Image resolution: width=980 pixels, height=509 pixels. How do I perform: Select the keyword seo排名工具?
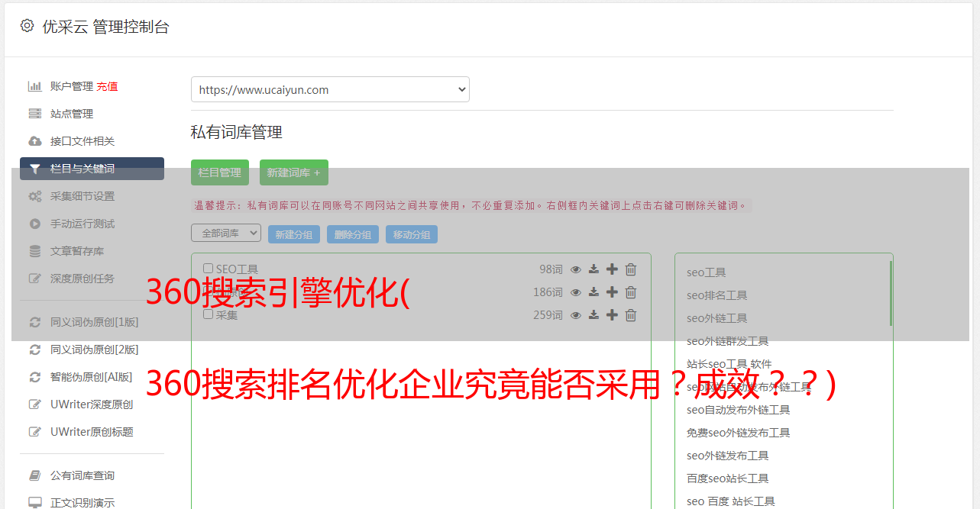(x=717, y=295)
